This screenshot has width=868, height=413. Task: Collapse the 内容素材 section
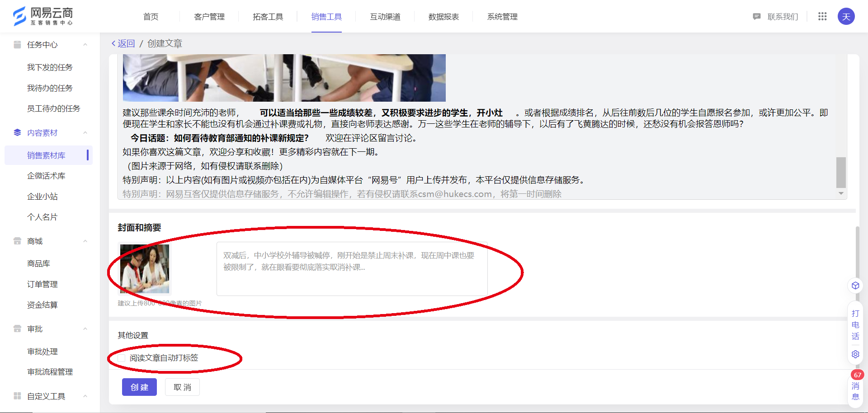[85, 132]
